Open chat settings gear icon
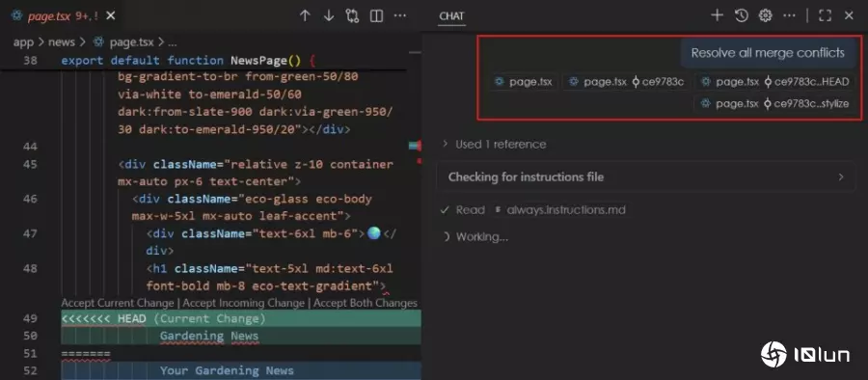The width and height of the screenshot is (868, 380). pos(765,15)
